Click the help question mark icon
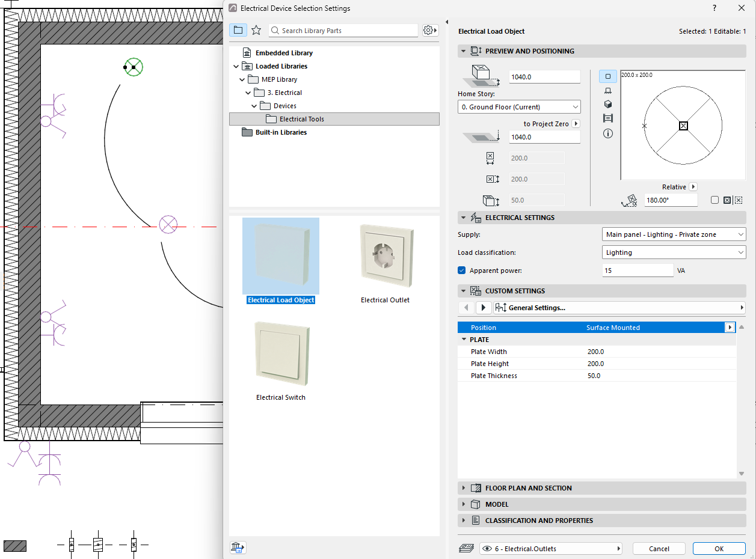The image size is (756, 559). tap(714, 8)
